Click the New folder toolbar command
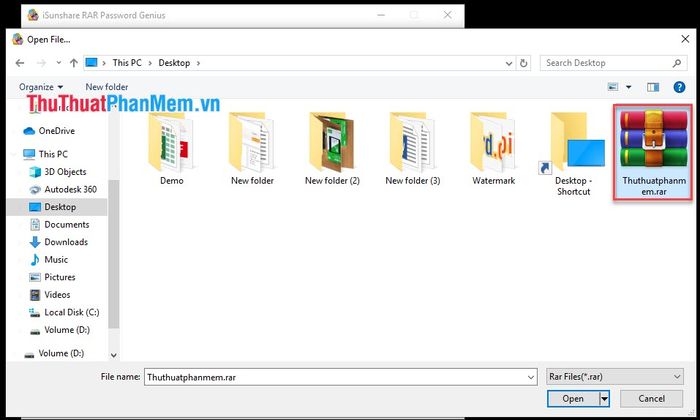The image size is (700, 420). pyautogui.click(x=107, y=87)
